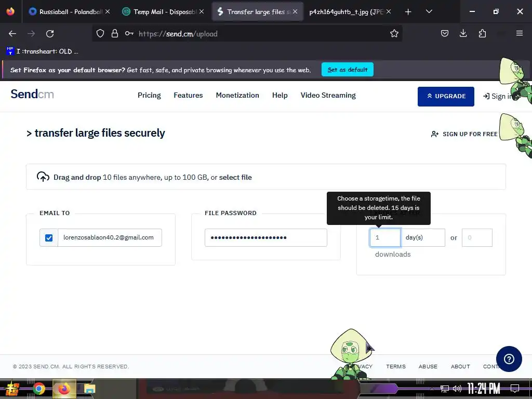Open a new tab with the plus button
Viewport: 532px width, 399px height.
click(x=408, y=12)
